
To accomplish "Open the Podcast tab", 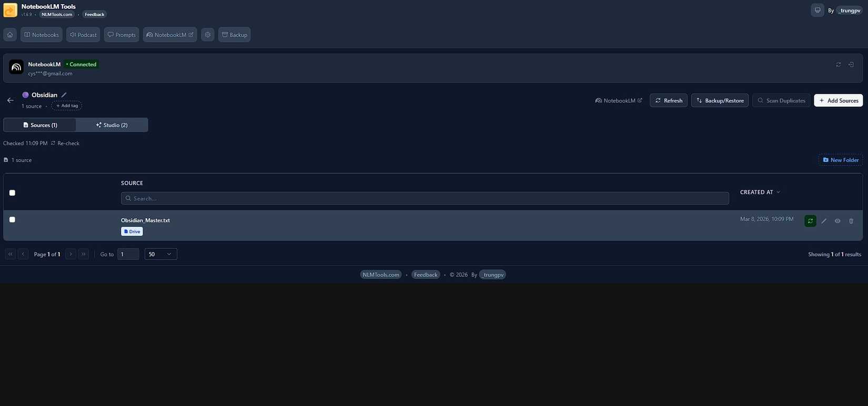I will tap(83, 35).
